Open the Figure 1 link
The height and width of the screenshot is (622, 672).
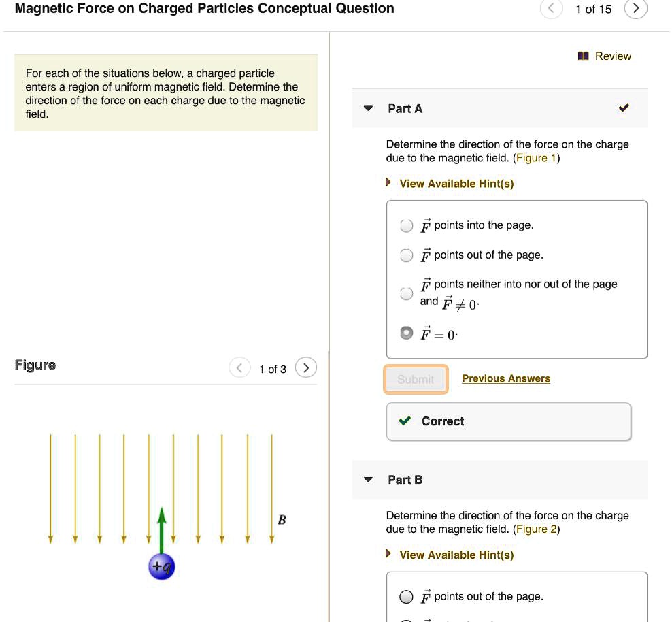(536, 157)
